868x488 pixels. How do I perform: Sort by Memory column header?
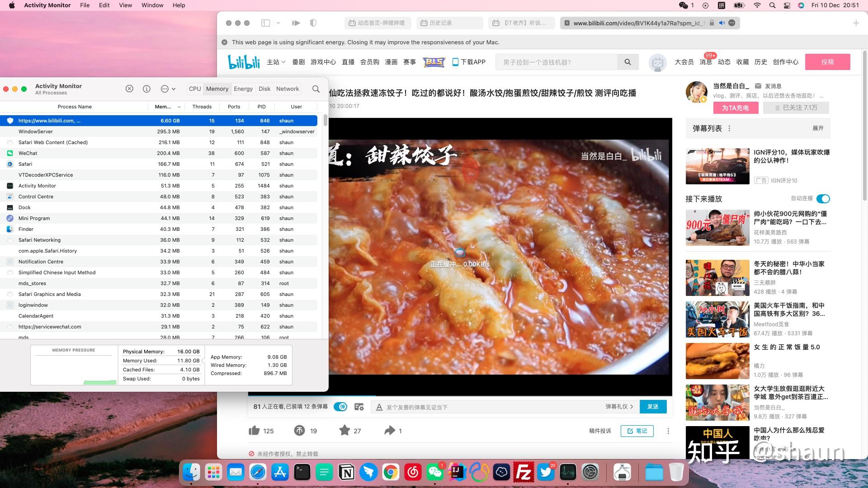pos(166,107)
